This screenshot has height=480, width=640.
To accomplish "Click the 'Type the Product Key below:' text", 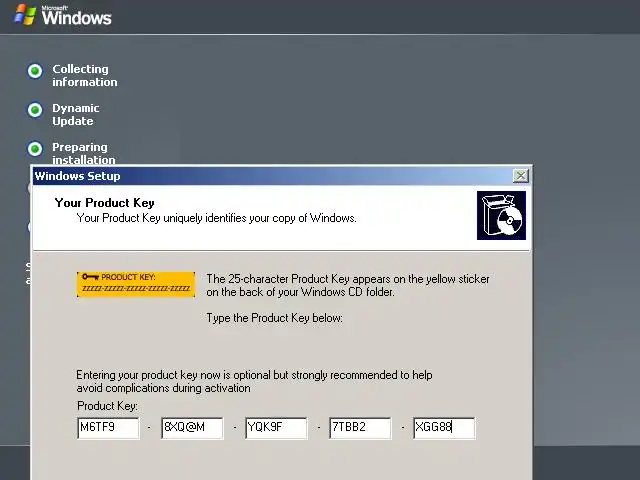I will click(275, 318).
